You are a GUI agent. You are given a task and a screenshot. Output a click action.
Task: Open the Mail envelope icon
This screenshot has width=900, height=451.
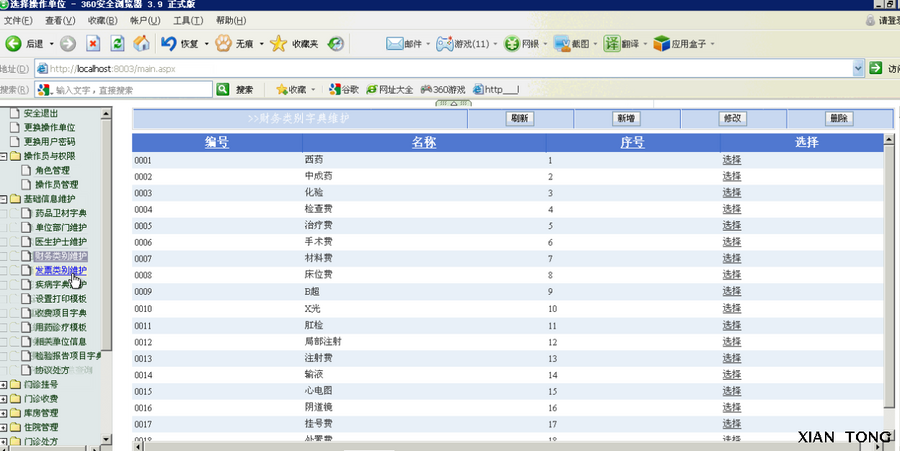[x=394, y=44]
